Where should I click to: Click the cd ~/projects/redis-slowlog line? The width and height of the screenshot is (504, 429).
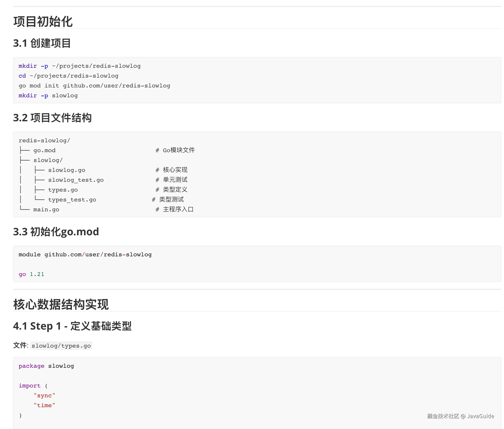click(68, 76)
